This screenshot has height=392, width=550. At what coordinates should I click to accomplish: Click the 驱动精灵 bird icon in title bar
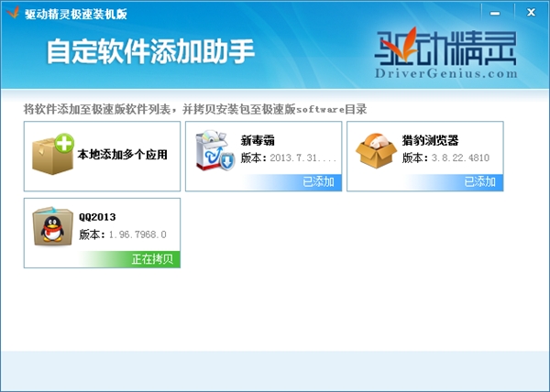pos(13,12)
